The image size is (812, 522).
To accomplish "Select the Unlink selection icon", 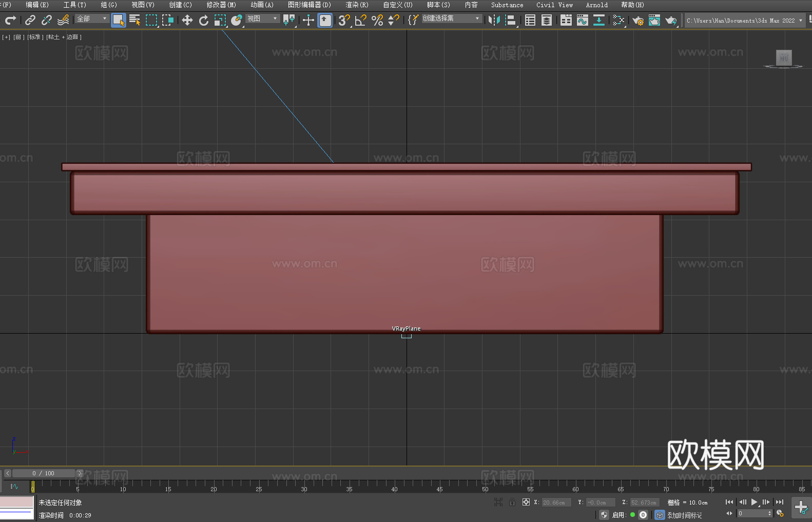I will [47, 20].
